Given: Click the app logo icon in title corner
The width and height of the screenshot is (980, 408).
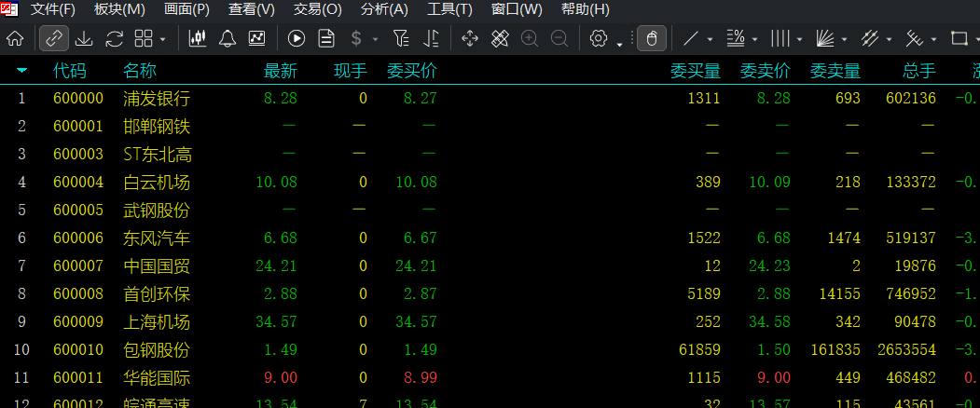Looking at the screenshot, I should [x=9, y=8].
